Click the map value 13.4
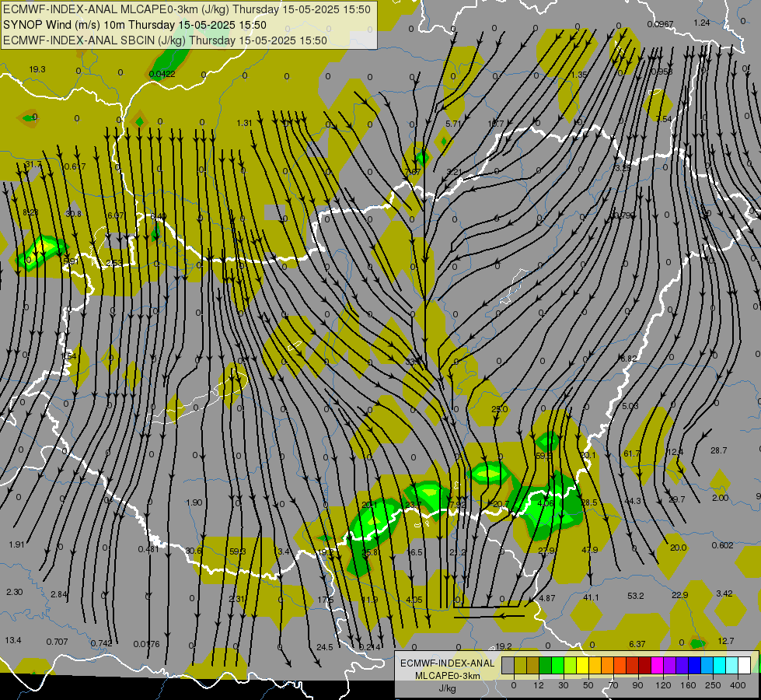 [x=13, y=640]
